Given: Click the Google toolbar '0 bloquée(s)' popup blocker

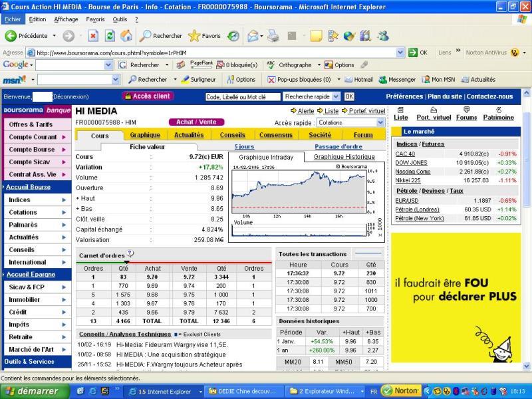Looking at the screenshot, I should [237, 65].
